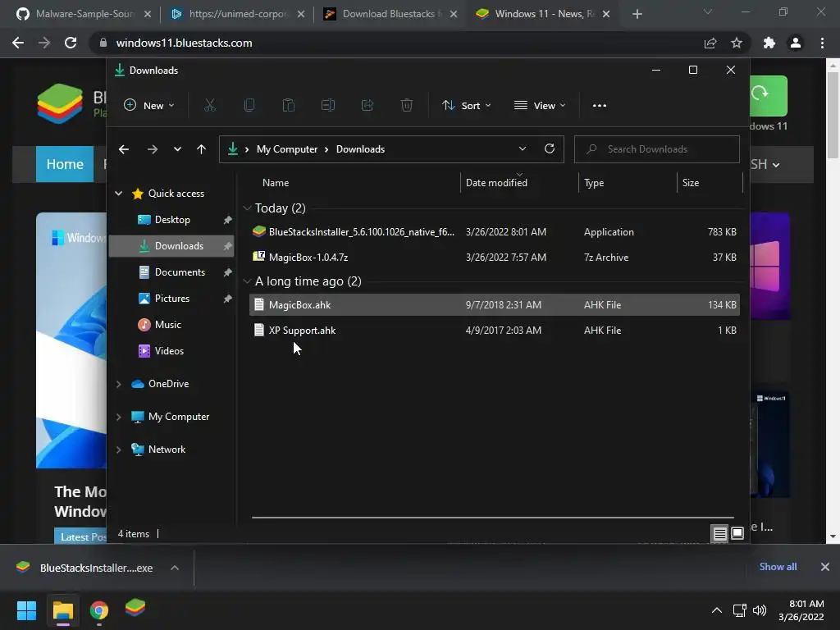This screenshot has width=840, height=630.
Task: Click Home menu on BlueStacks webpage
Action: click(65, 164)
